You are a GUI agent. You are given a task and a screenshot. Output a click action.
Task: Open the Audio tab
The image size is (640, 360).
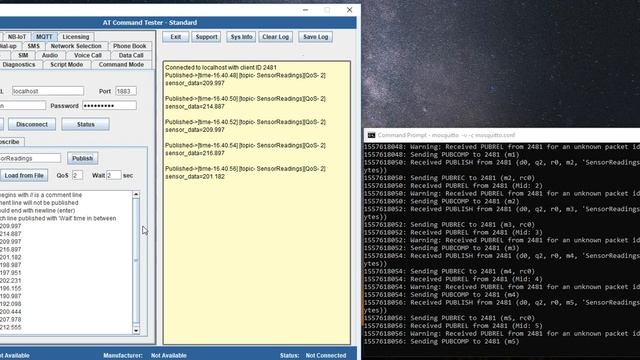[x=50, y=56]
